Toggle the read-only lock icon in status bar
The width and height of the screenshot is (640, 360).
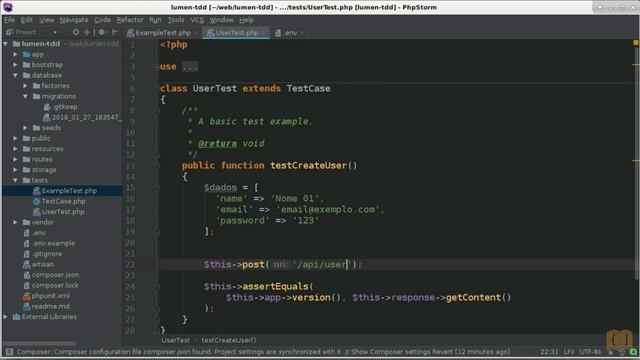point(611,352)
